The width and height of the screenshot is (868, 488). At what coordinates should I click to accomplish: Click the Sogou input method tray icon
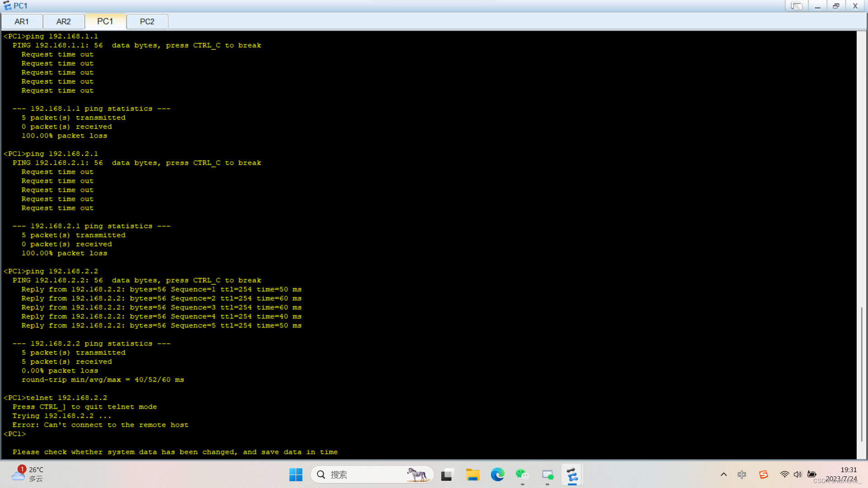764,474
